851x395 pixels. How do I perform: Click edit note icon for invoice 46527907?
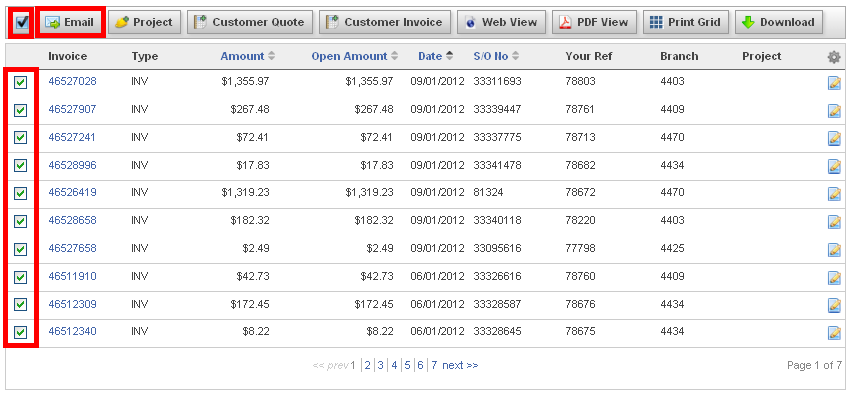click(834, 111)
